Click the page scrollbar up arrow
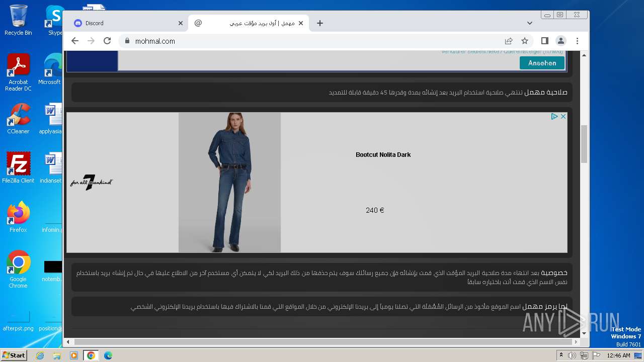644x362 pixels. point(584,54)
